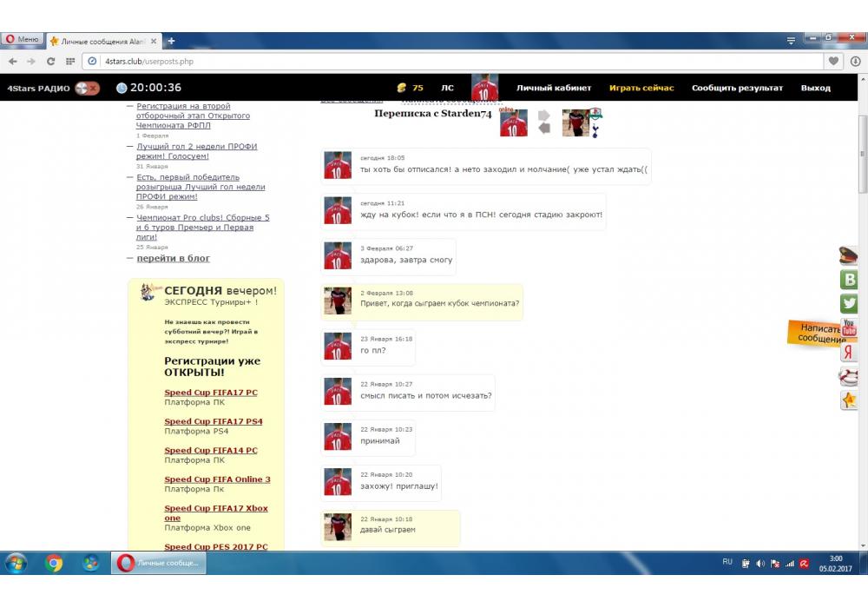The width and height of the screenshot is (868, 608).
Task: Click the Yandex sidebar icon
Action: point(849,352)
